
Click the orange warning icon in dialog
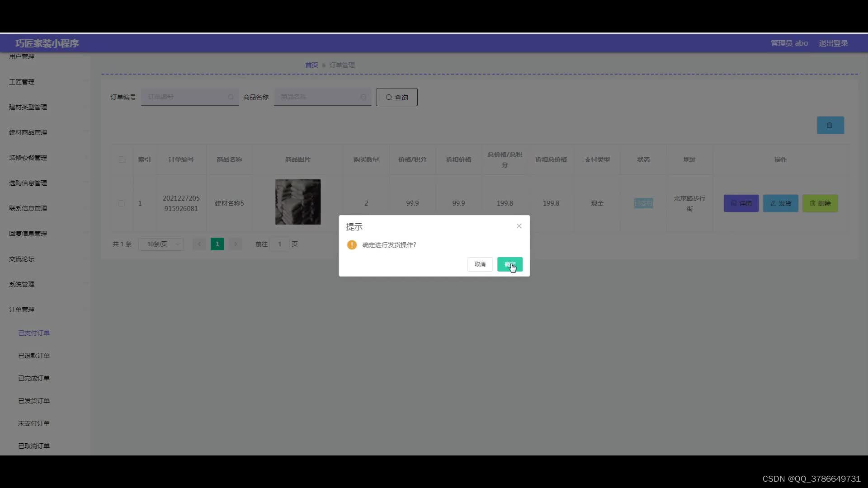352,245
